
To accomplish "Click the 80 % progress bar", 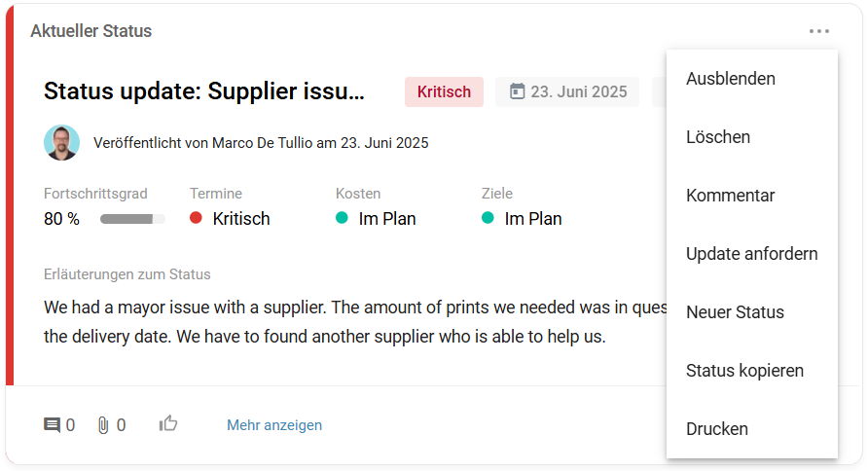I will [x=132, y=219].
